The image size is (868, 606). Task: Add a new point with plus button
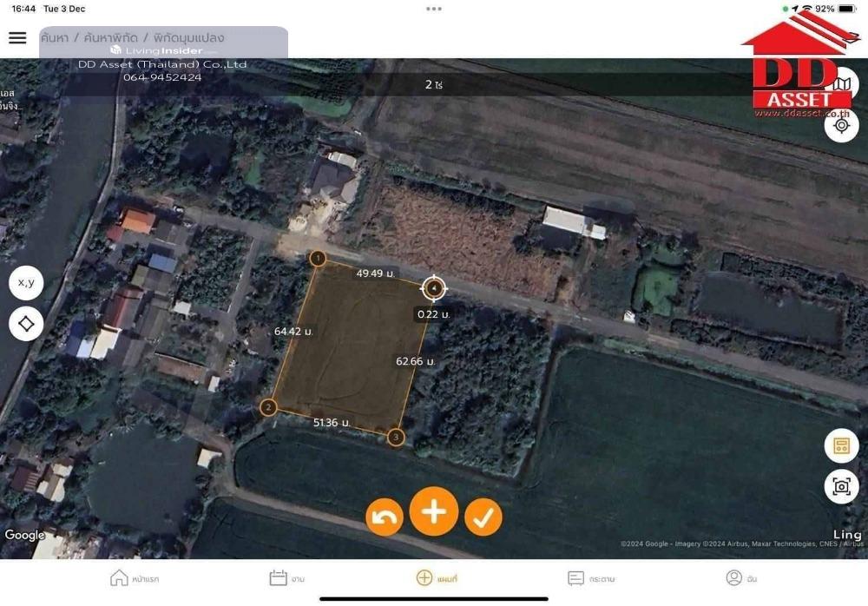tap(434, 511)
